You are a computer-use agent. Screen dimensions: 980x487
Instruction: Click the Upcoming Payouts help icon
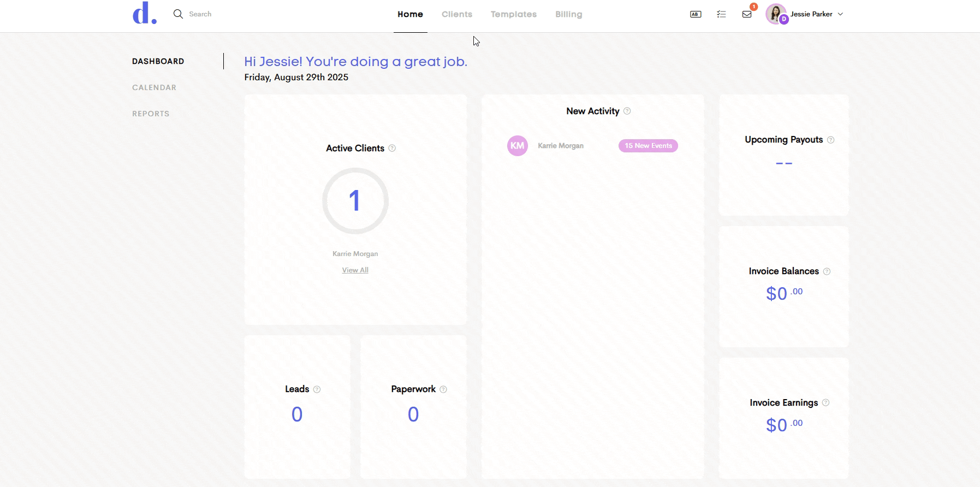(x=831, y=140)
